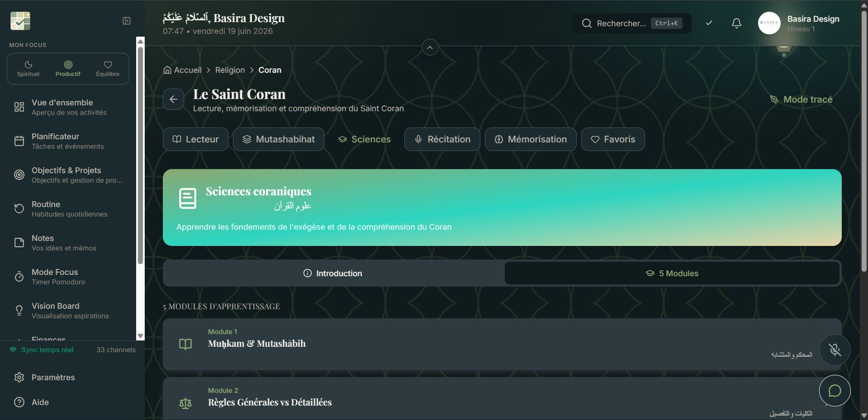This screenshot has width=868, height=420.
Task: Click the Paramètres gear icon
Action: tap(19, 377)
